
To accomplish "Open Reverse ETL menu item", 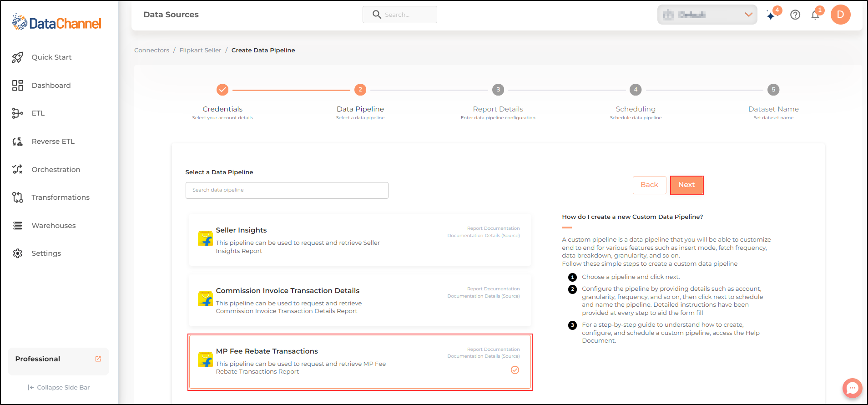I will tap(53, 142).
